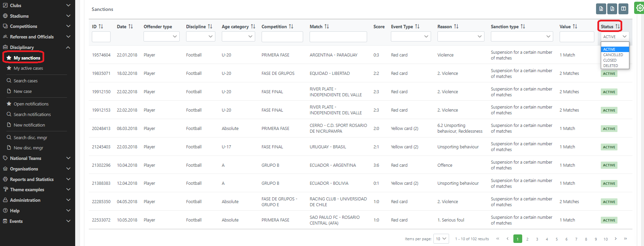Pick CLOSED from the status list
This screenshot has height=246, width=644.
(610, 60)
